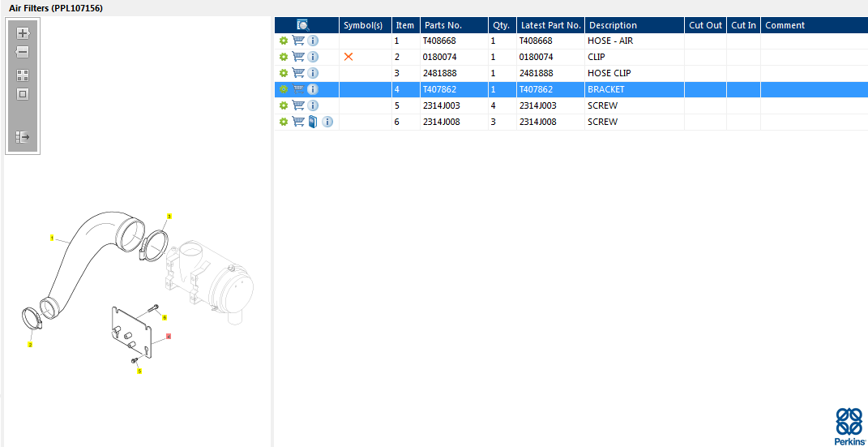868x447 pixels.
Task: Click green gear icon for BRACKET row
Action: pos(284,89)
